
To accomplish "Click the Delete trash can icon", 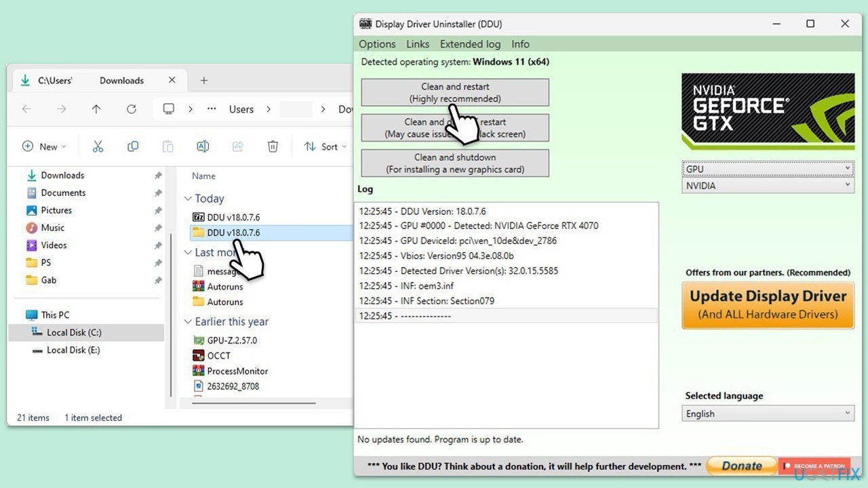I will pos(273,146).
